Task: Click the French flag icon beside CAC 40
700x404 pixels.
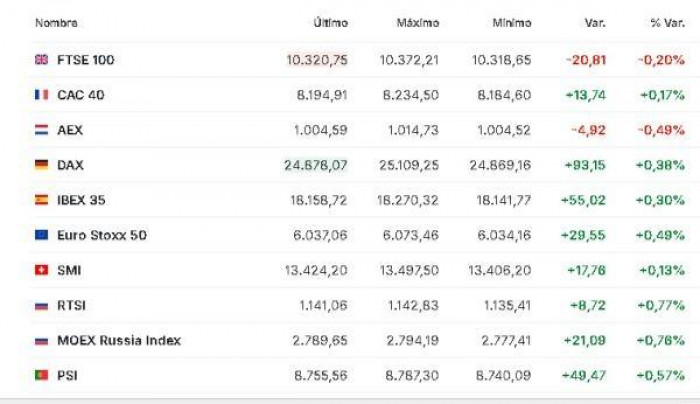Action: [x=41, y=95]
